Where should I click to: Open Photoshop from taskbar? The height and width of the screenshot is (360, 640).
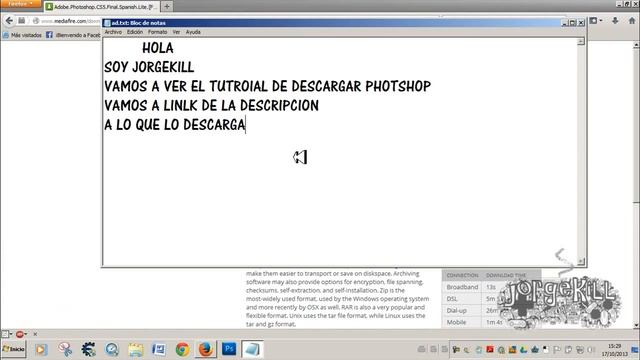229,349
